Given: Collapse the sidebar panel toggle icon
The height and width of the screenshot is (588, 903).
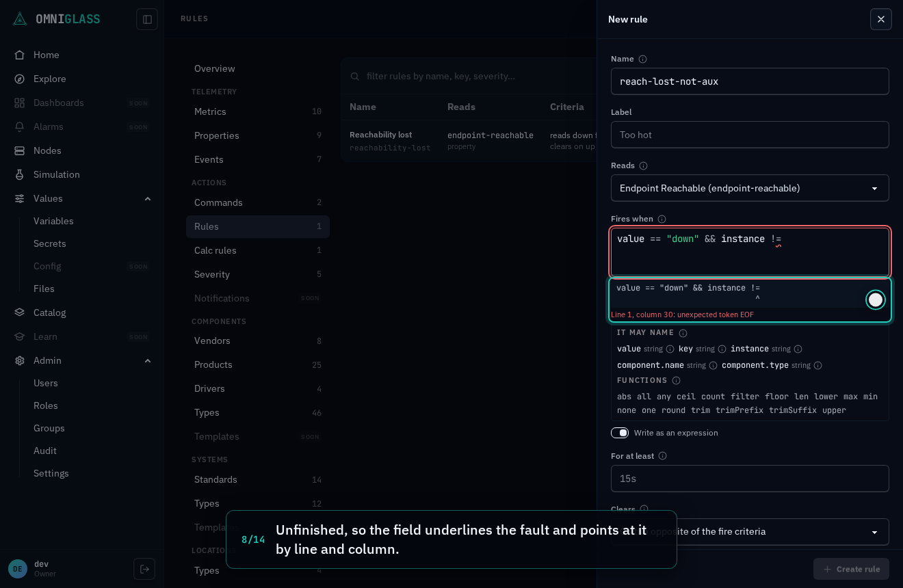Looking at the screenshot, I should click(147, 19).
